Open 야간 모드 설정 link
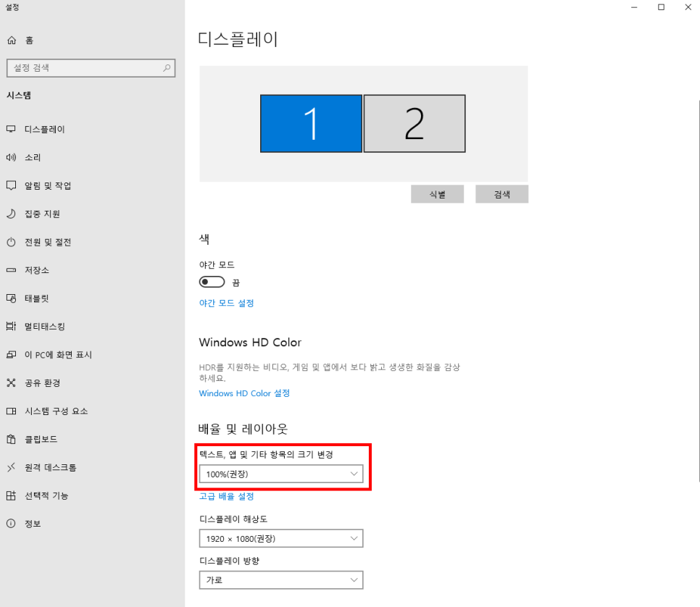 [226, 303]
